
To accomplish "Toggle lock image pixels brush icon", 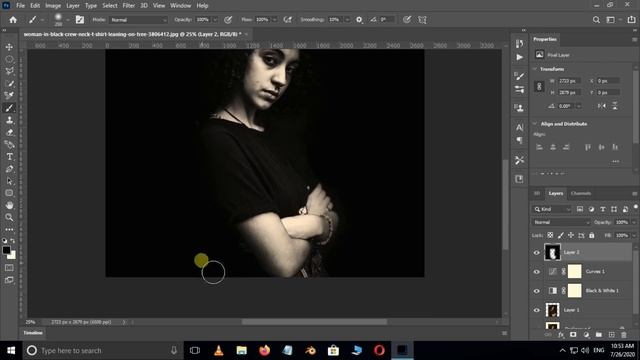I will (561, 235).
